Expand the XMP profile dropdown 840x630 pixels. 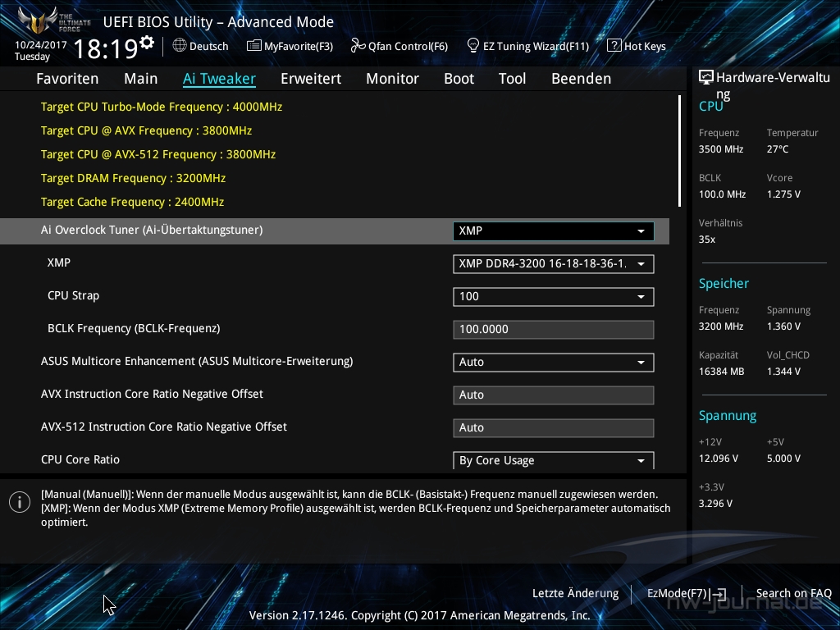tap(554, 263)
